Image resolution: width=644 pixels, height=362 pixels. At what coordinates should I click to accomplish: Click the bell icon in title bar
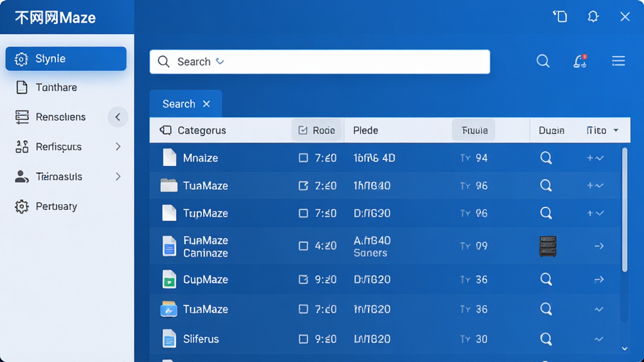click(x=592, y=17)
